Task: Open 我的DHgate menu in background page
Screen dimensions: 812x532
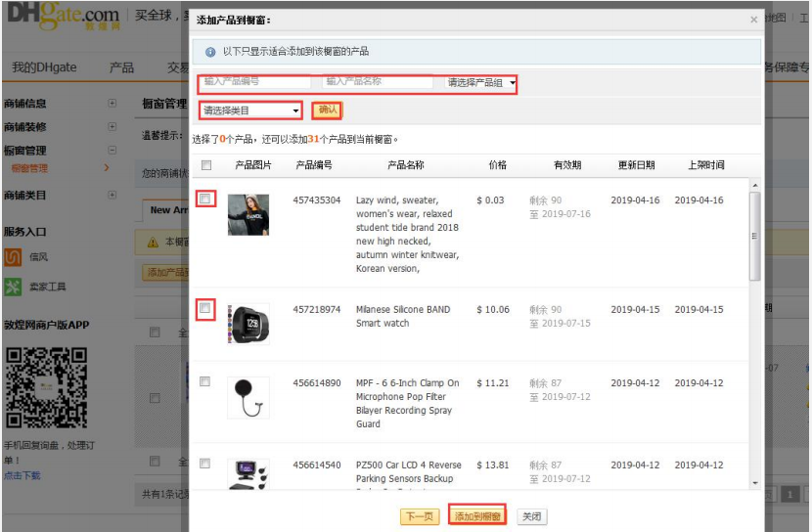Action: [x=45, y=67]
